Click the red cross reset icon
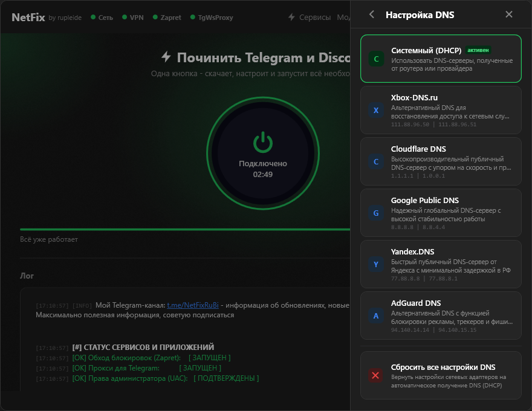Screen dimensions: 532x411 click(x=375, y=375)
